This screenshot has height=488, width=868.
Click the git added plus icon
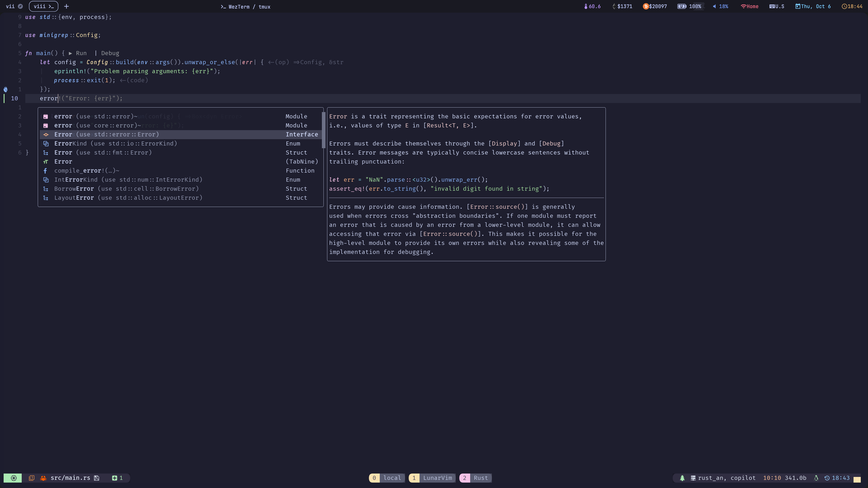115,478
